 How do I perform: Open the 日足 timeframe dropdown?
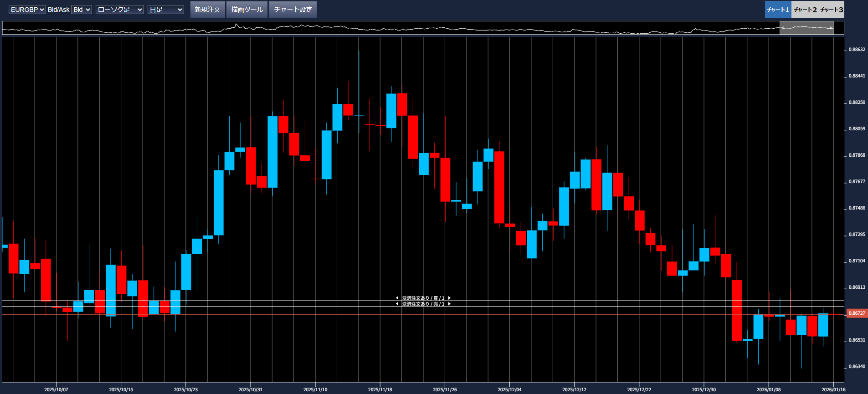(x=165, y=10)
